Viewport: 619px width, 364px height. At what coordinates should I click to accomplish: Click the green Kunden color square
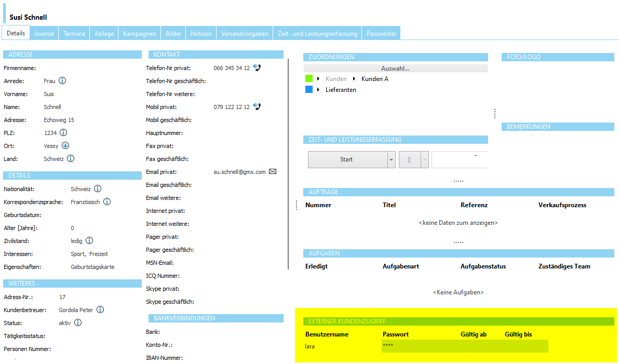(x=309, y=79)
